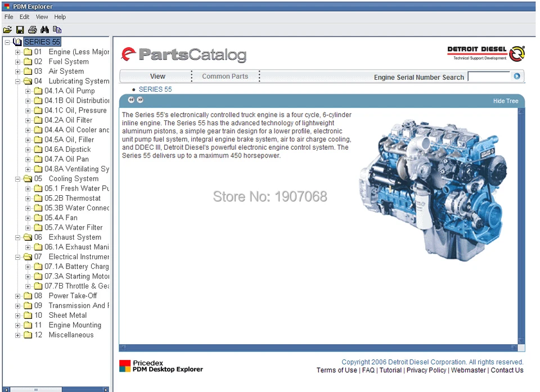Click the 04.6A Dipstick folder icon
The width and height of the screenshot is (540, 392).
(38, 150)
